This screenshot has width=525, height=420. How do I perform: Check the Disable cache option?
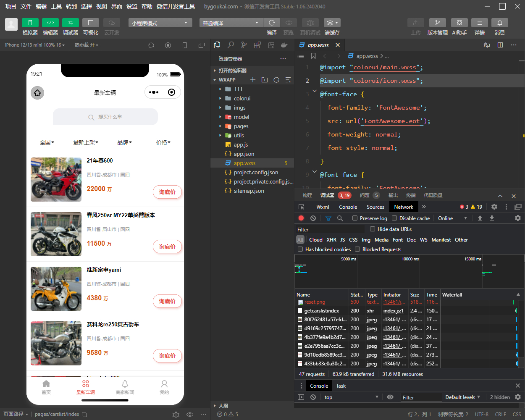tap(394, 218)
